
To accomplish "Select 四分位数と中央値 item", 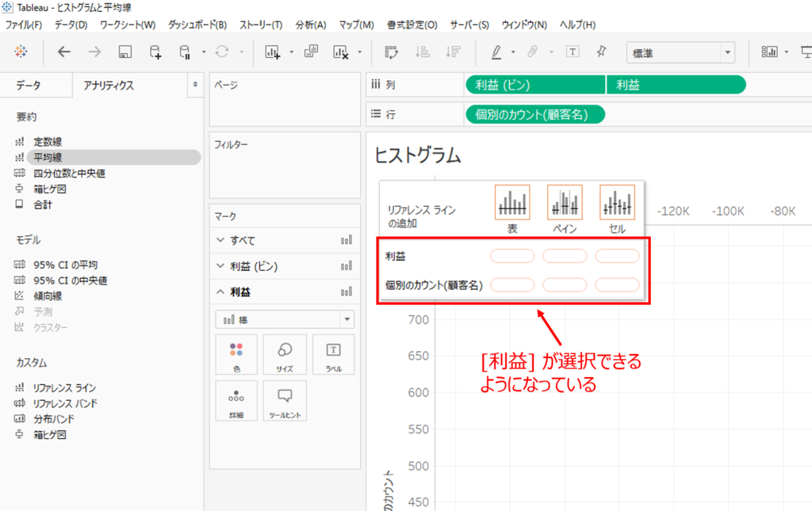I will [x=70, y=174].
